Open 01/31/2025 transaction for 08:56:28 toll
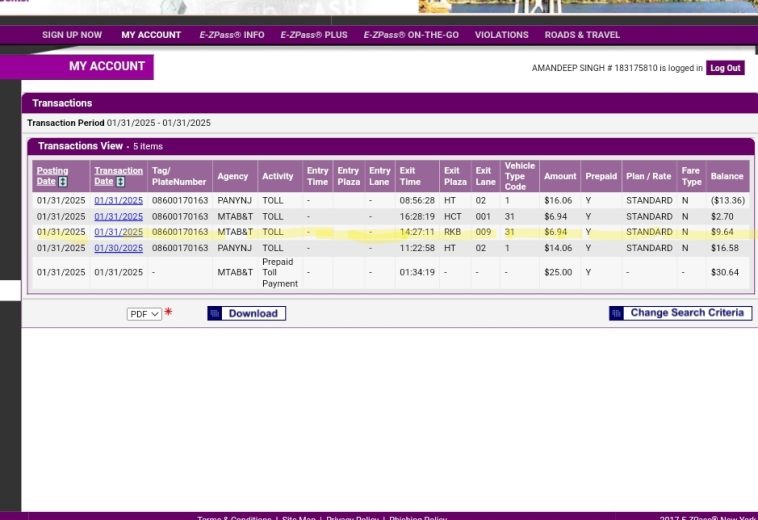Image resolution: width=758 pixels, height=520 pixels. click(118, 200)
